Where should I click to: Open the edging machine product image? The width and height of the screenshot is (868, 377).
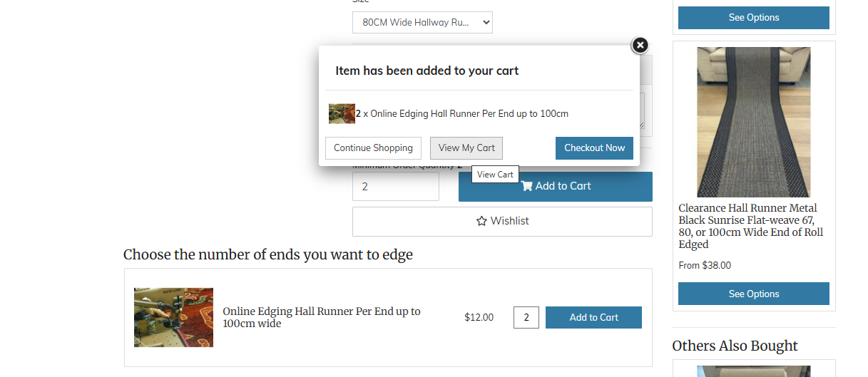click(173, 317)
